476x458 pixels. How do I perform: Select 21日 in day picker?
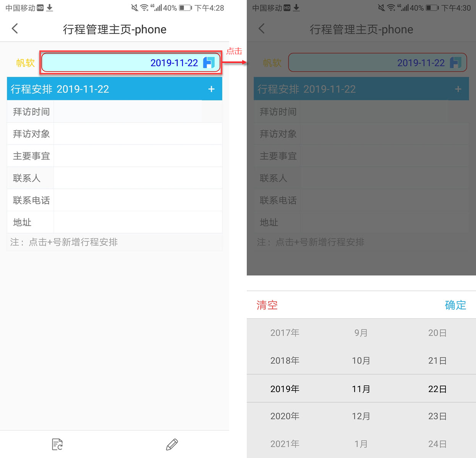[x=437, y=361]
